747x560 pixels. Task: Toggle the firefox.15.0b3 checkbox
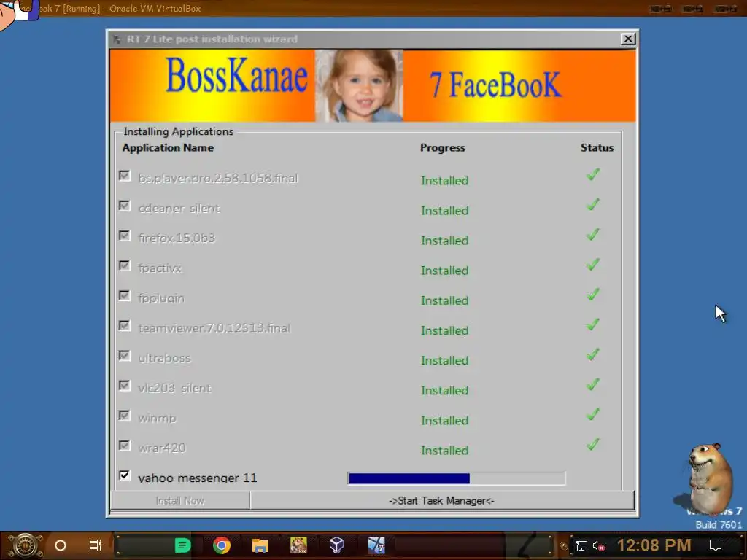point(124,236)
